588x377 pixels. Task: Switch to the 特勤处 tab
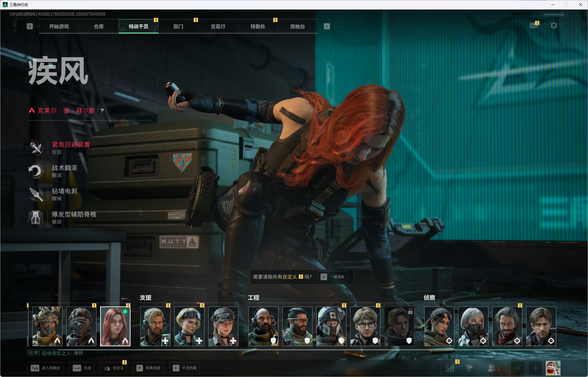click(258, 27)
